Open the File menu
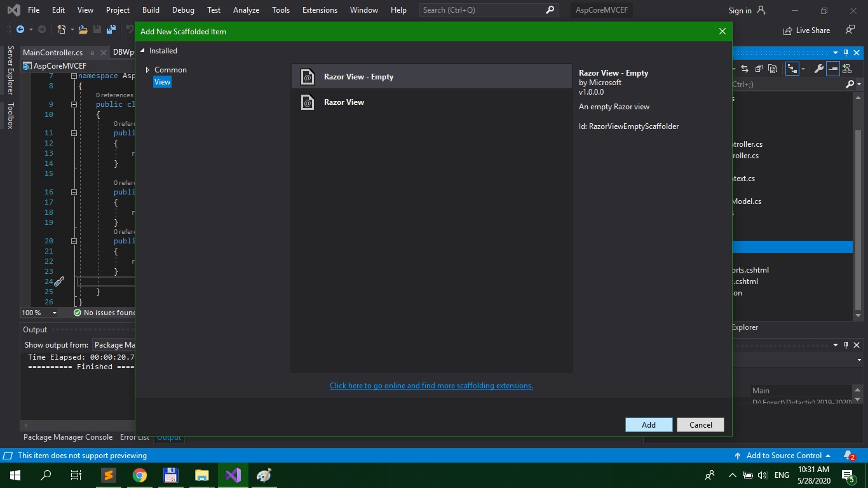This screenshot has height=488, width=868. [x=34, y=10]
